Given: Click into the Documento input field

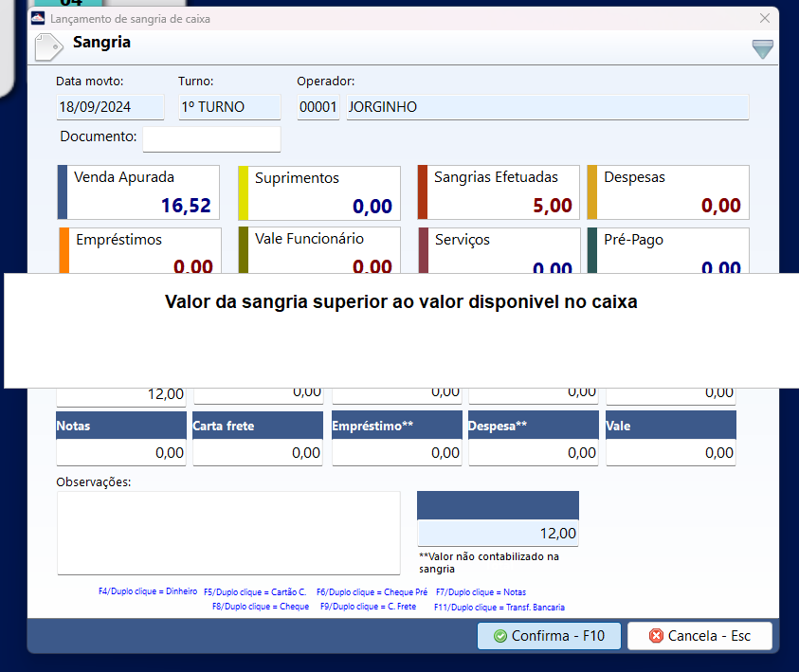Looking at the screenshot, I should 211,138.
